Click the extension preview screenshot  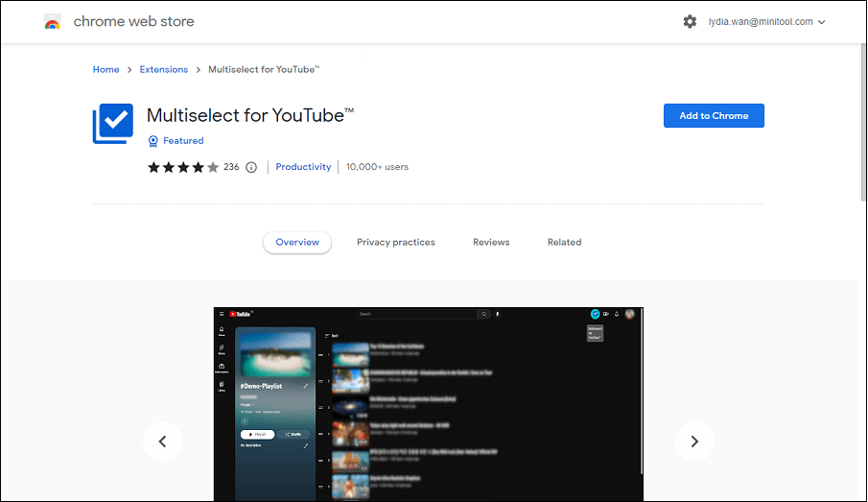[x=429, y=404]
